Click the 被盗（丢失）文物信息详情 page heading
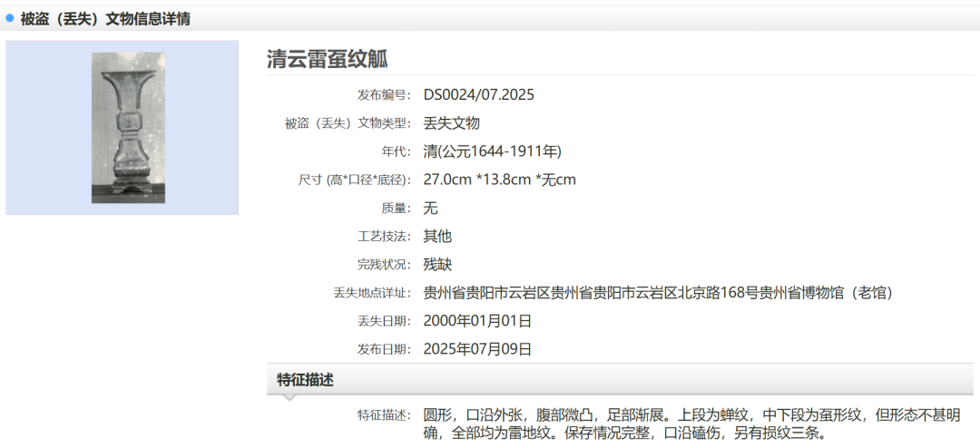The width and height of the screenshot is (980, 448). point(105,19)
